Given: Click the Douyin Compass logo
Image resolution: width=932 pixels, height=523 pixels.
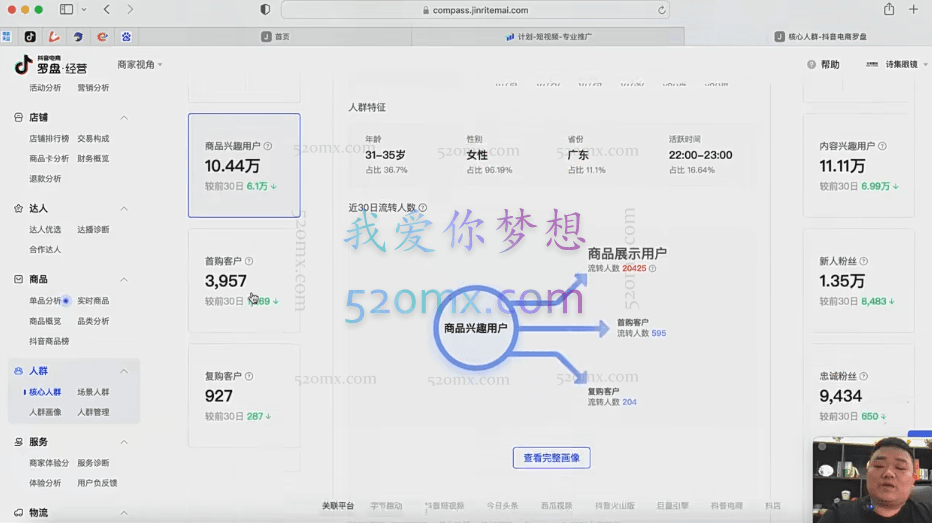Looking at the screenshot, I should pos(51,65).
